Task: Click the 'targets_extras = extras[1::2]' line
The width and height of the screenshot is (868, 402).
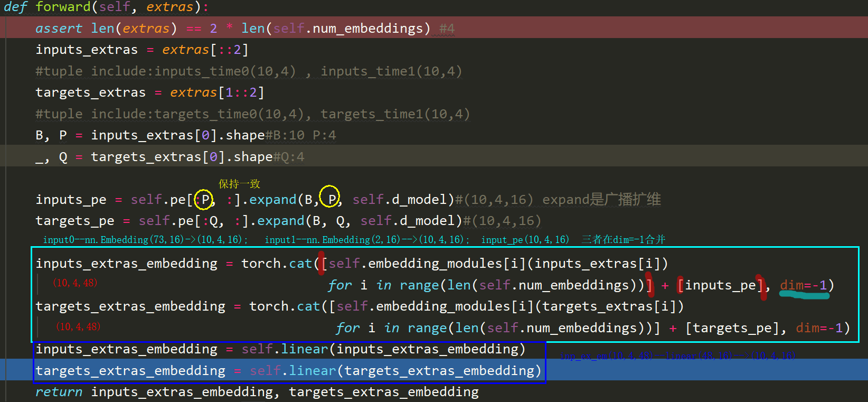Action: click(149, 92)
